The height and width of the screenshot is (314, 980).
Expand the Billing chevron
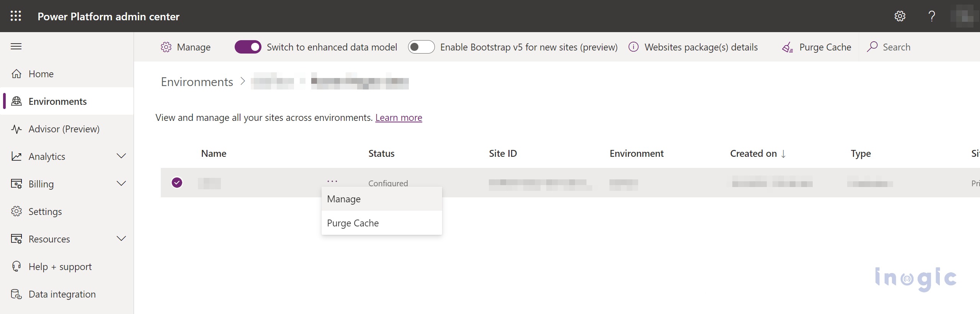(x=121, y=184)
